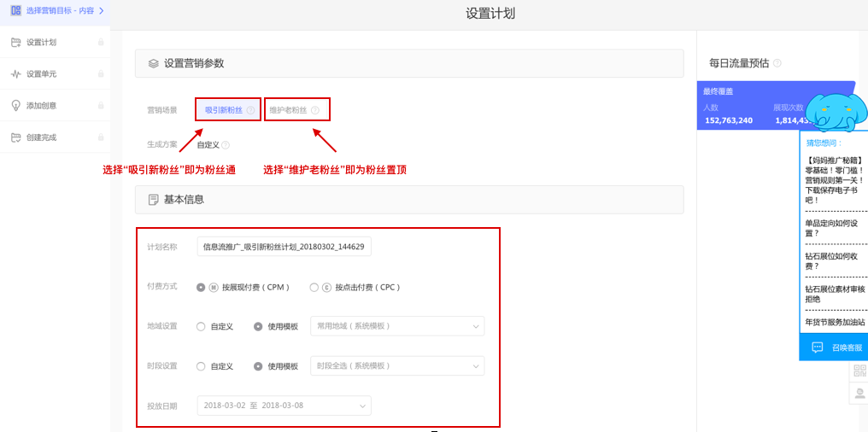Open 妈妈推广秘籍 help link
This screenshot has height=432, width=868.
[836, 180]
